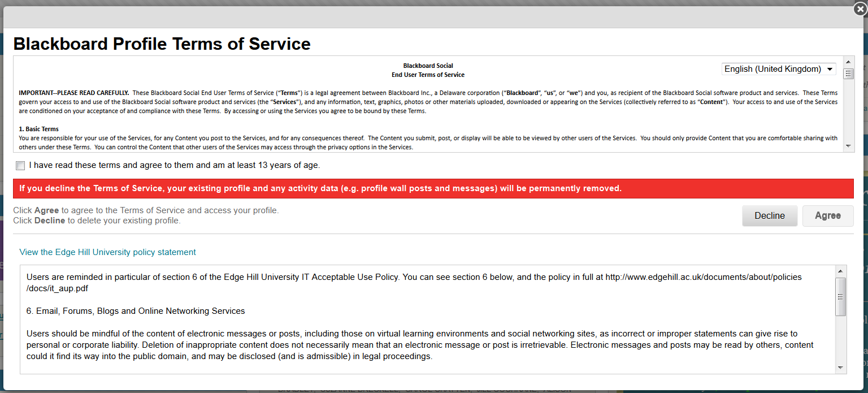Screen dimensions: 868x393
Task: Click the 'Blackboard Social' terms title
Action: [x=428, y=66]
